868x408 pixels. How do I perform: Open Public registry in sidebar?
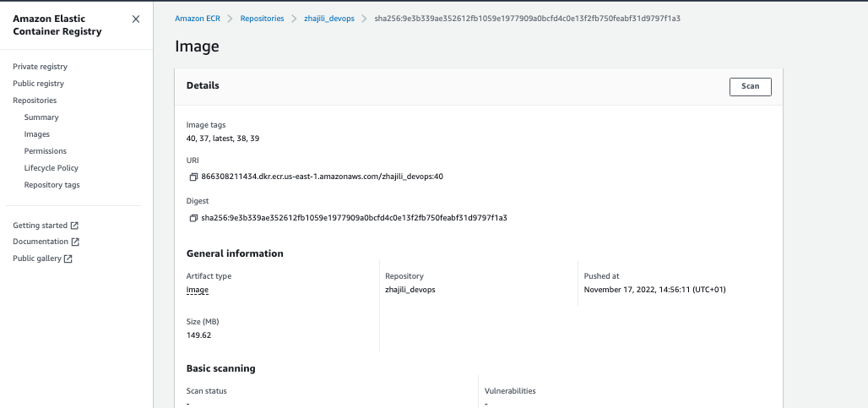tap(38, 84)
